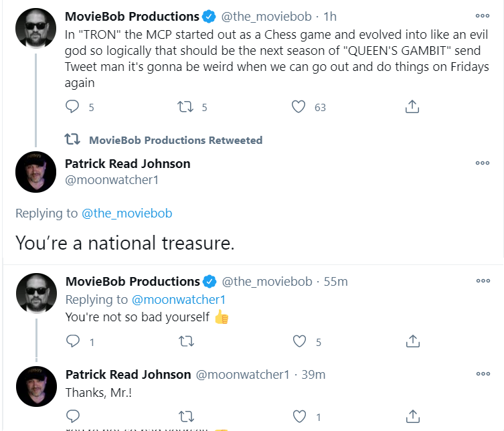The image size is (504, 431).
Task: Retweet "You're not so bad yourself" tweet
Action: coord(187,341)
